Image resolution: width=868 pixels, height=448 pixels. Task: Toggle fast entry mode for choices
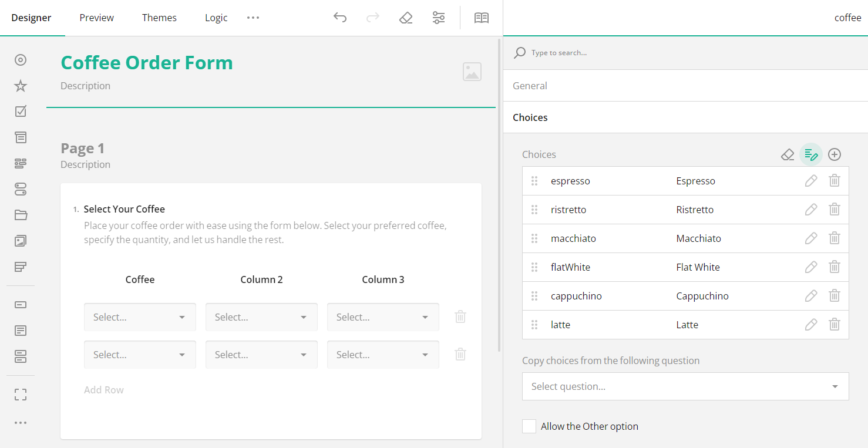coord(811,154)
